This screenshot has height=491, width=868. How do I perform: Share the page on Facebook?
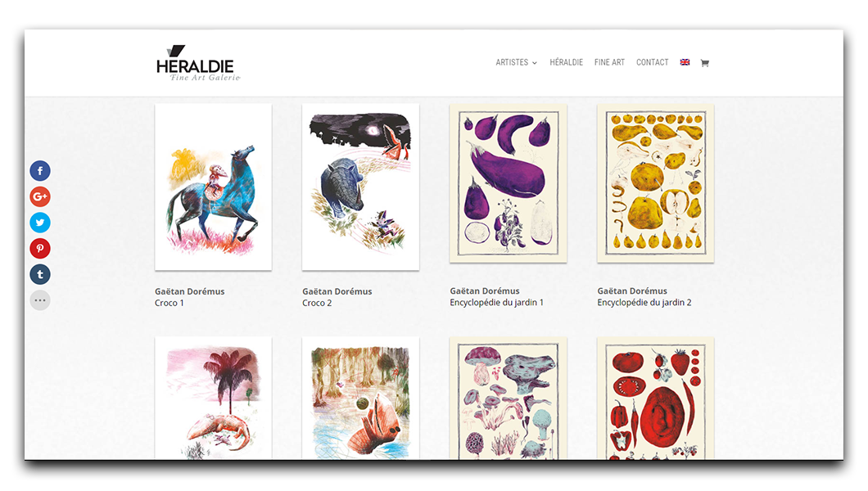(40, 171)
